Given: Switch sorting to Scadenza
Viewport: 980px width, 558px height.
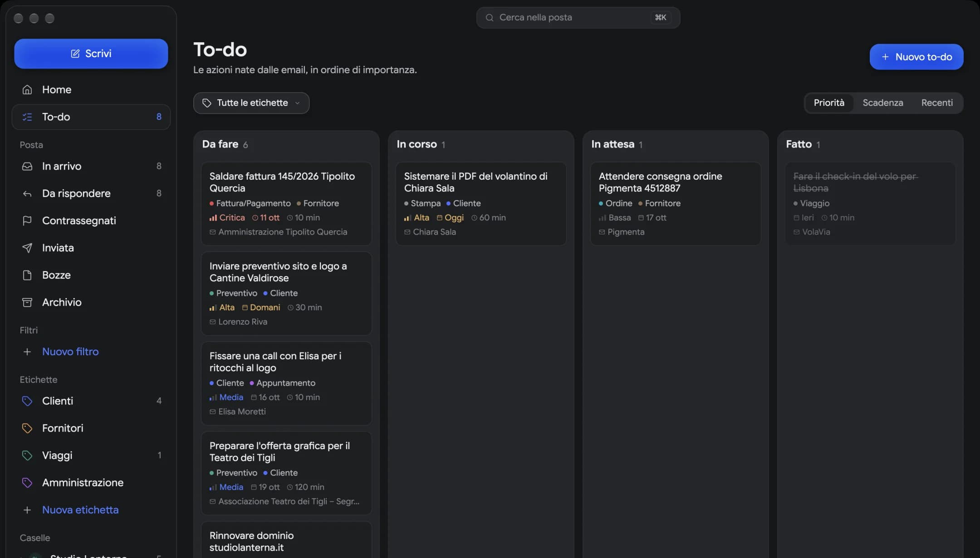Looking at the screenshot, I should click(x=882, y=103).
